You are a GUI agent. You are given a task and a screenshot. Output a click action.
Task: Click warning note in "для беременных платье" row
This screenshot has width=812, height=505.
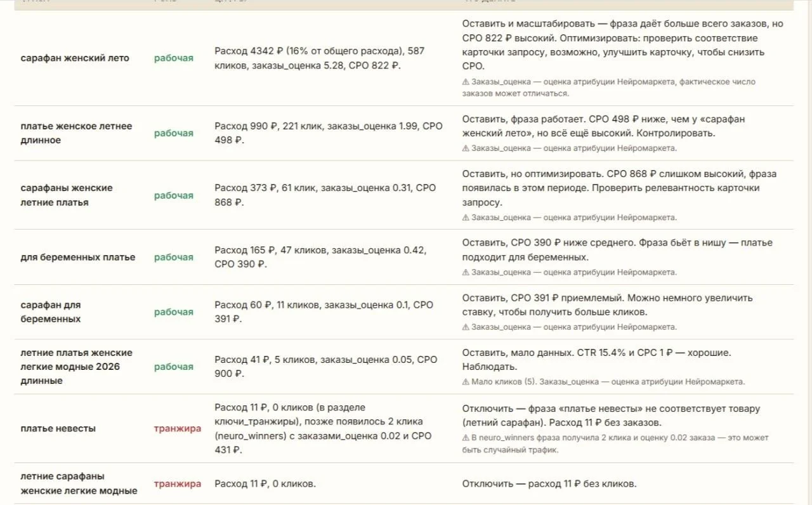[x=569, y=272]
